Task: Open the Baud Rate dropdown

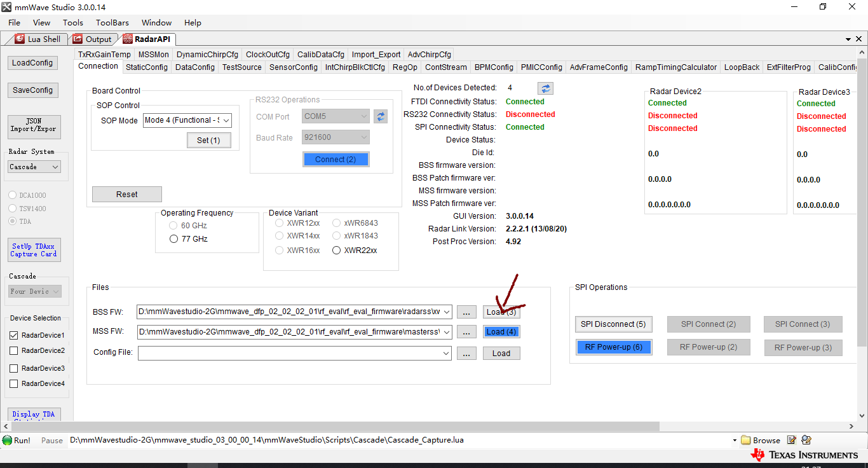Action: 363,137
